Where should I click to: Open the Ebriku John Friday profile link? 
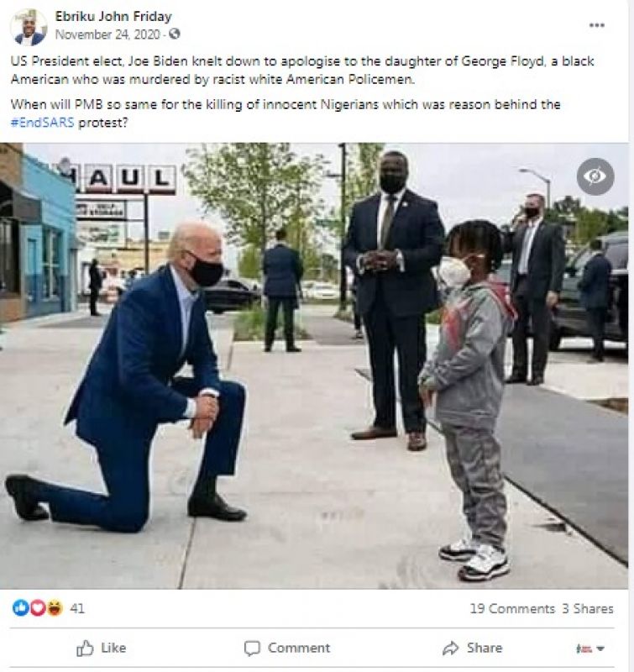tap(113, 16)
